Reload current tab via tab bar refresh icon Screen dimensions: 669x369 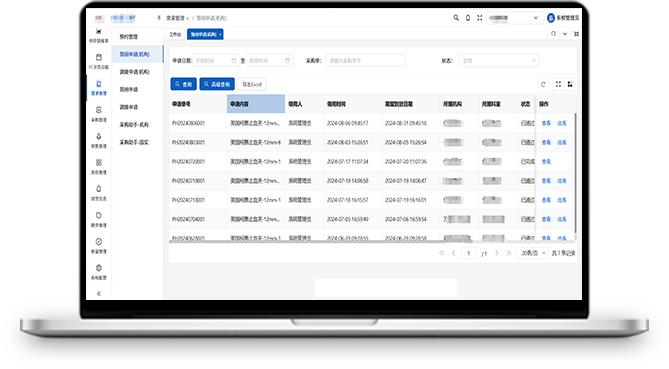pos(553,34)
